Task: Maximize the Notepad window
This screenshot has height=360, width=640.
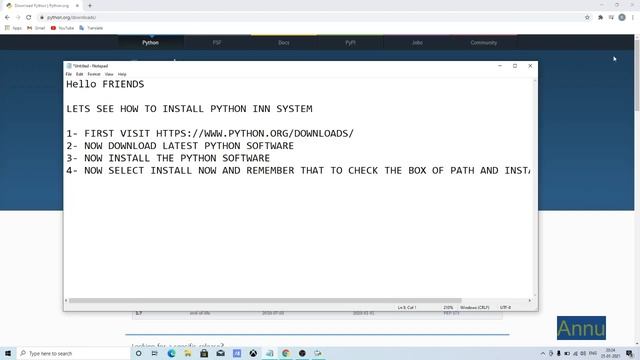Action: tap(515, 66)
